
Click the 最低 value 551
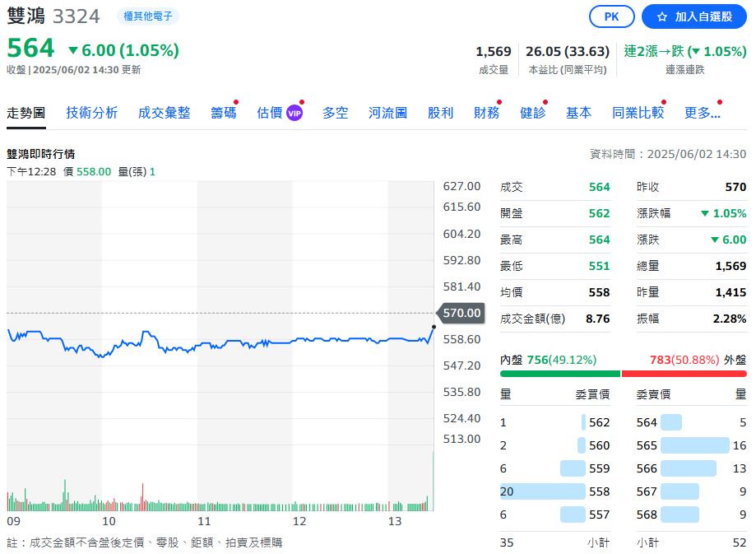coord(600,266)
